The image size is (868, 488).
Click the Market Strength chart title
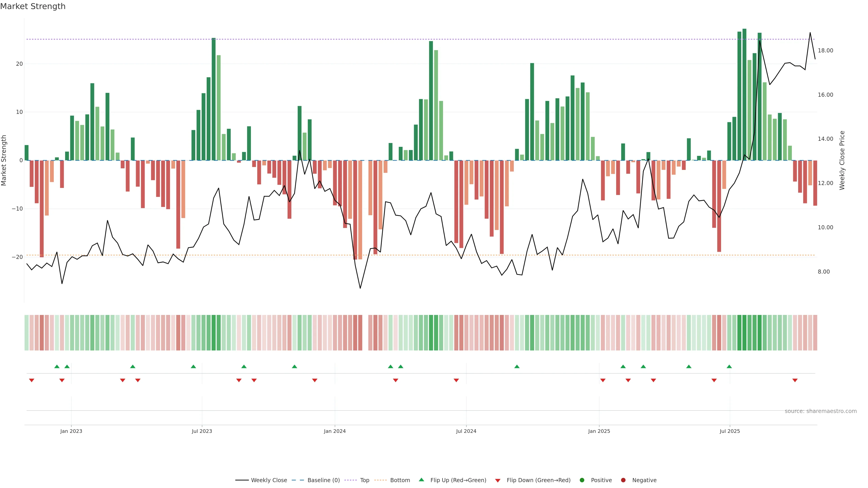click(x=33, y=6)
